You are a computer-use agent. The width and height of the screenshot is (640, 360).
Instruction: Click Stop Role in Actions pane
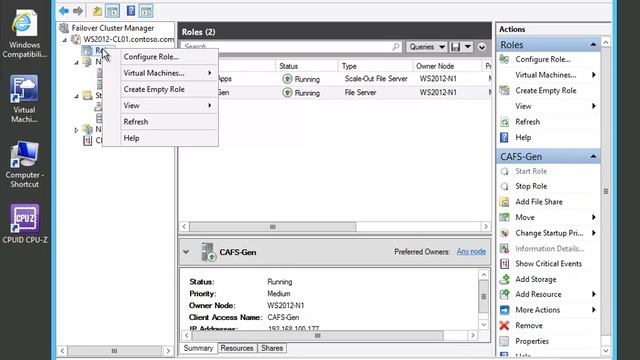(531, 186)
